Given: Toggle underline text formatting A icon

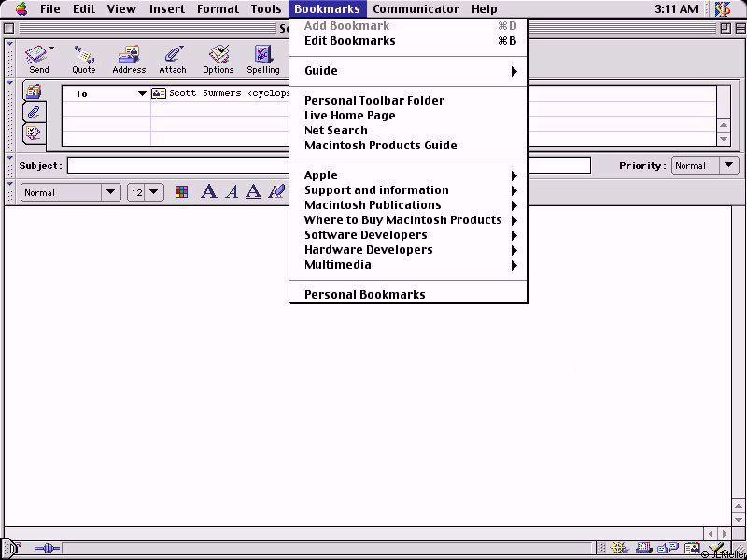Looking at the screenshot, I should 253,192.
